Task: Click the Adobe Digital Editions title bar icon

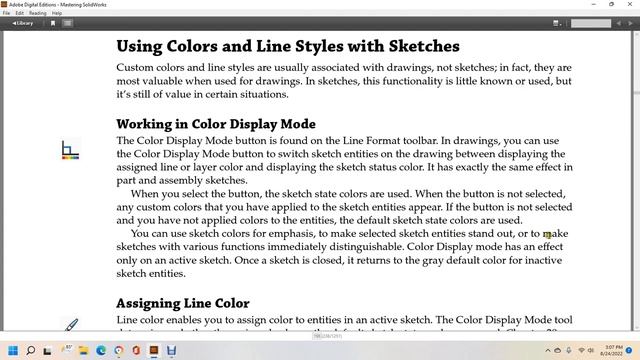Action: pos(4,4)
